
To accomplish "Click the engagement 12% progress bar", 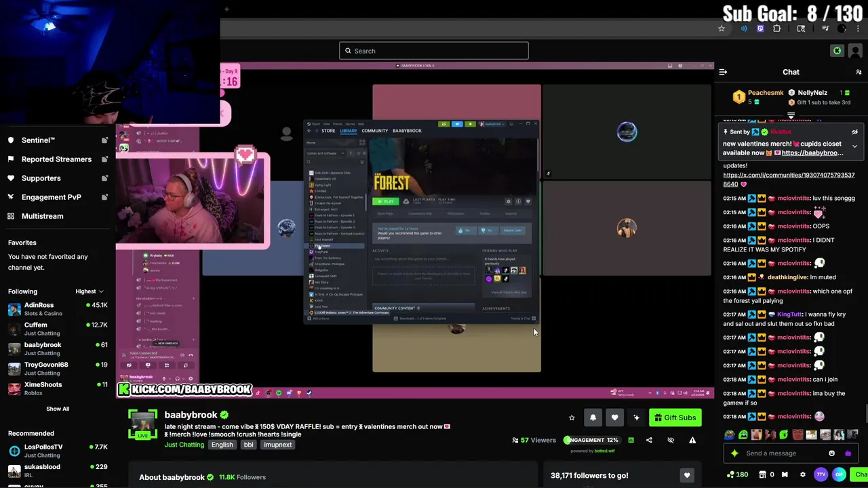I will tap(591, 440).
